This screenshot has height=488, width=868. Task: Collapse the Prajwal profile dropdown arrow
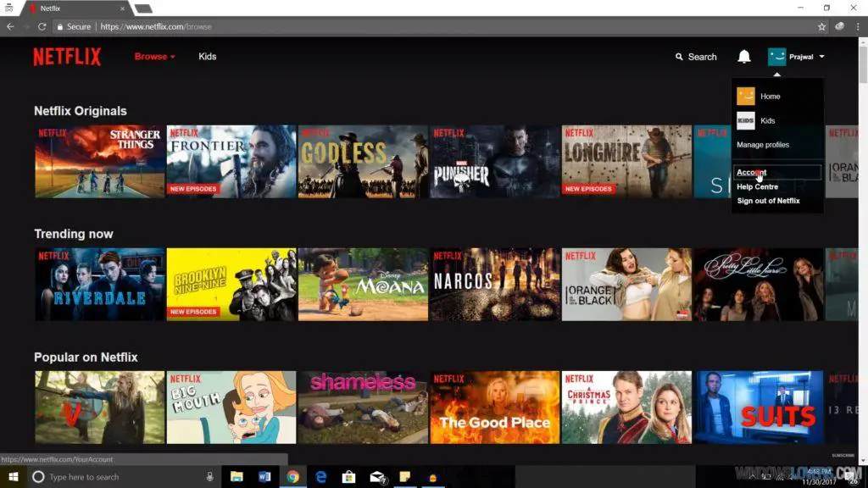click(821, 57)
